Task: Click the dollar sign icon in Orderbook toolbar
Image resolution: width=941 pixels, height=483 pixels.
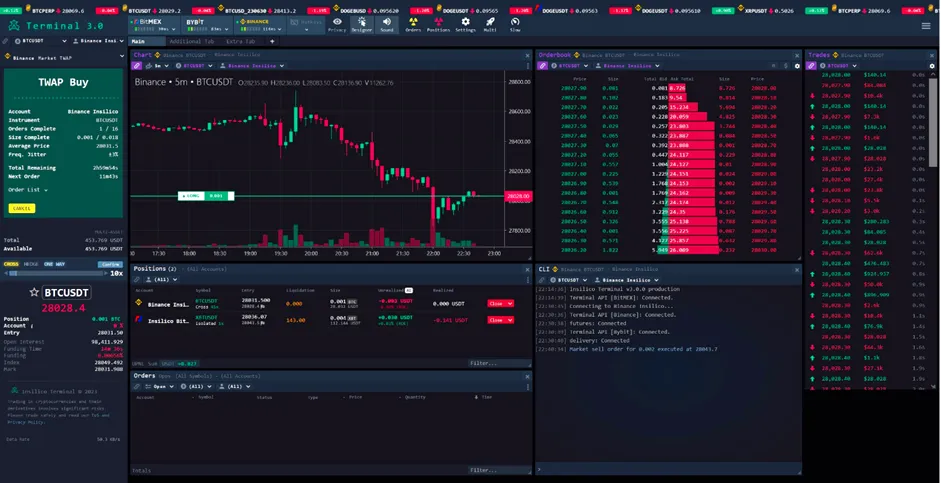Action: tap(786, 66)
